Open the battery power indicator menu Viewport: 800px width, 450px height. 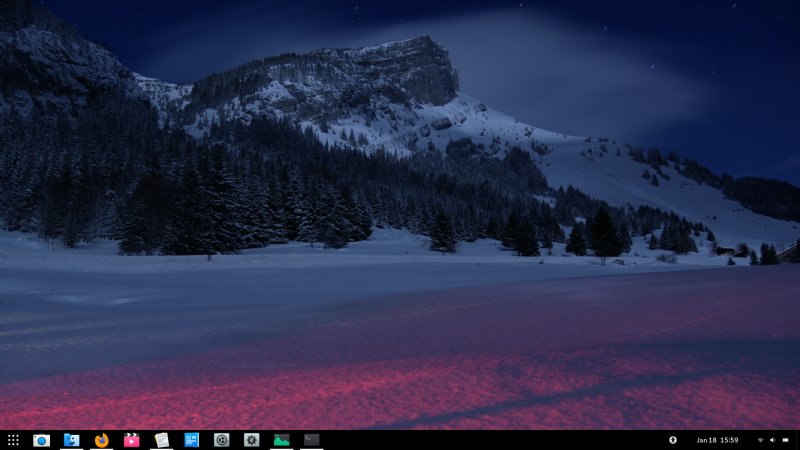coord(787,440)
